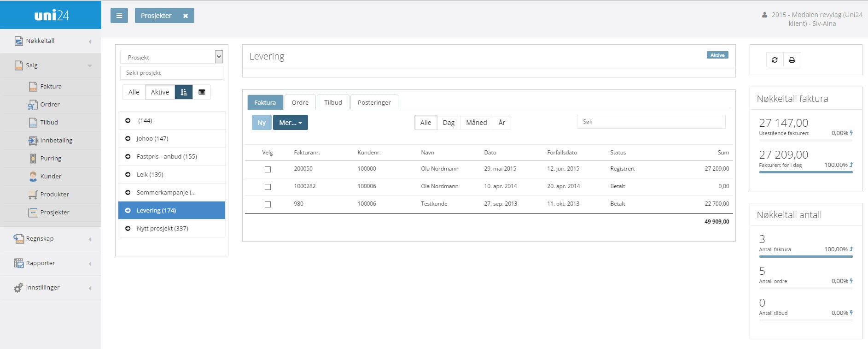This screenshot has width=868, height=349.
Task: Go to Kunder in the sidebar
Action: point(50,177)
